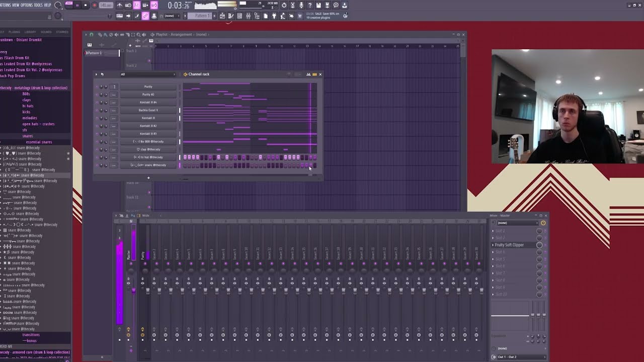Select the playlist draw pencil tool
The height and width of the screenshot is (362, 644).
pos(100,35)
